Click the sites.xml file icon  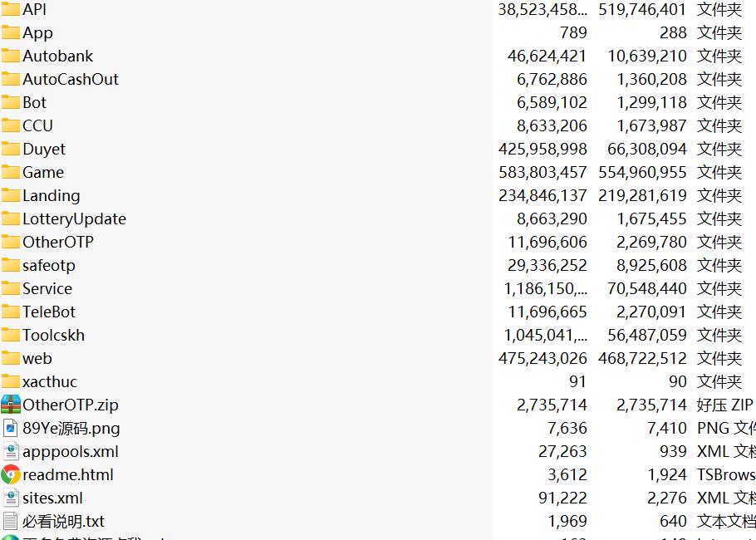coord(11,498)
